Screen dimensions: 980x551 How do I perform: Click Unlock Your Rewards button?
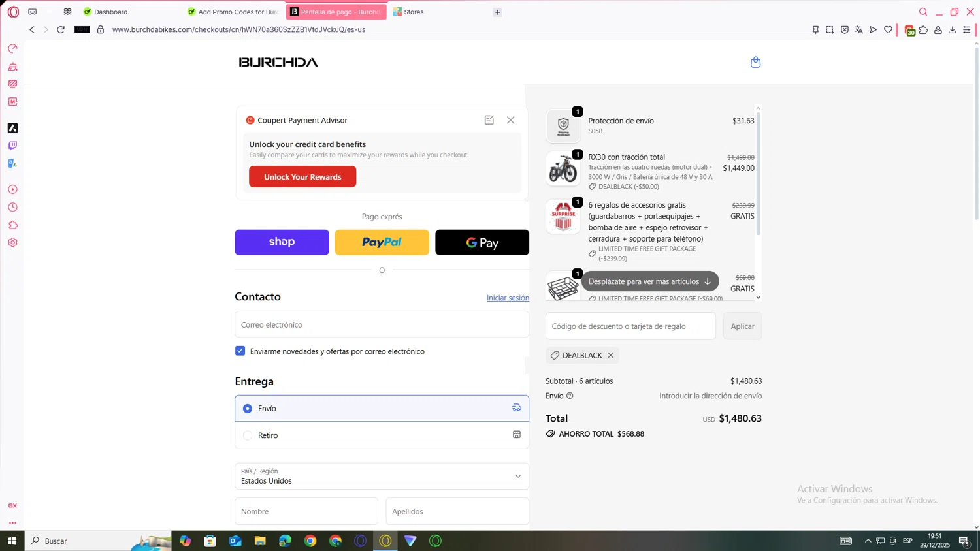tap(302, 177)
